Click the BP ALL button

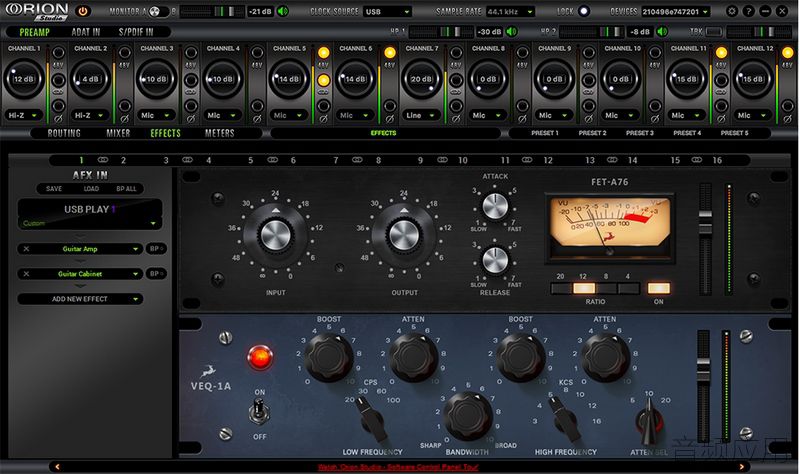tap(126, 189)
